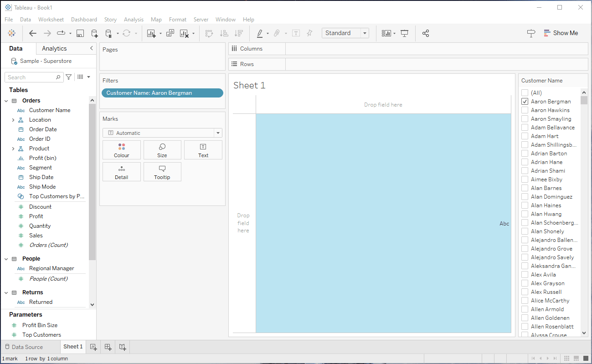The height and width of the screenshot is (364, 592).
Task: Switch to the Analytics tab
Action: (x=54, y=49)
